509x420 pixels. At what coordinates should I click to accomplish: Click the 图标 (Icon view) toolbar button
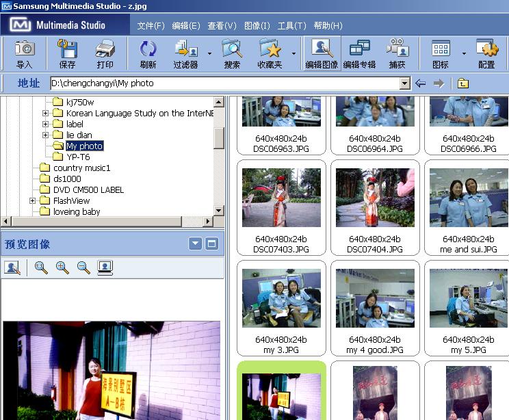[x=441, y=54]
